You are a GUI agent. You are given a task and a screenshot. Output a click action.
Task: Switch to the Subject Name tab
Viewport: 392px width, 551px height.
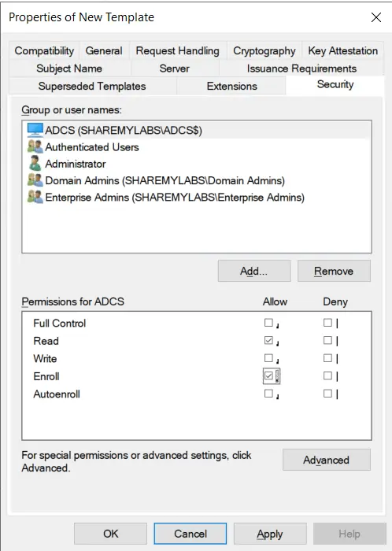click(69, 68)
